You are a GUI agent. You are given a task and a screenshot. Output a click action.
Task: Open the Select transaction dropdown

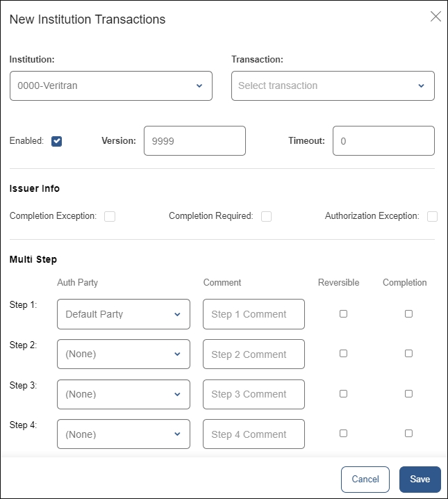pos(333,85)
